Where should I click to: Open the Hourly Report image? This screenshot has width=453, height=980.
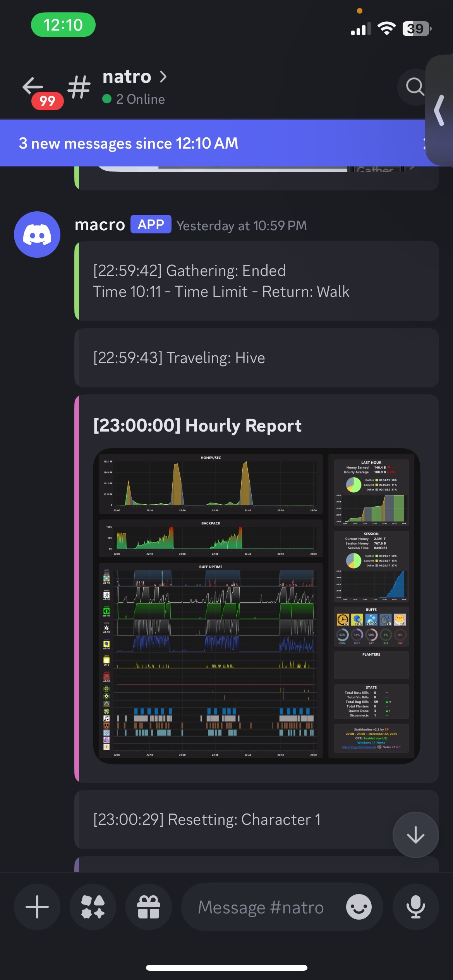(257, 606)
